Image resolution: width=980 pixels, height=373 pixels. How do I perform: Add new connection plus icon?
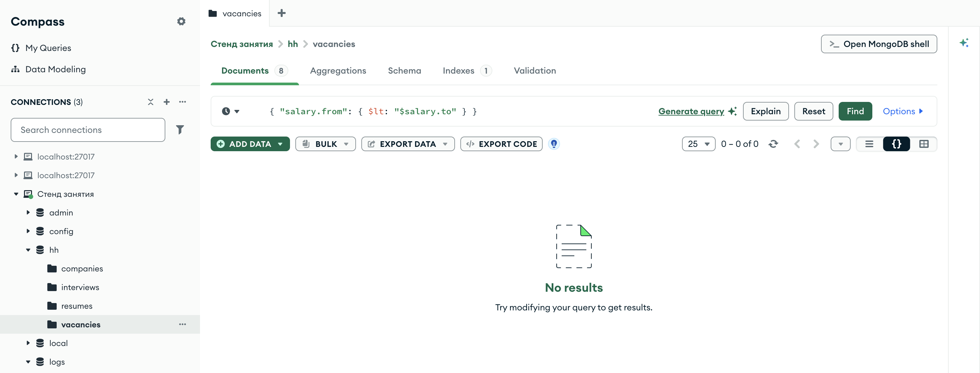(167, 102)
